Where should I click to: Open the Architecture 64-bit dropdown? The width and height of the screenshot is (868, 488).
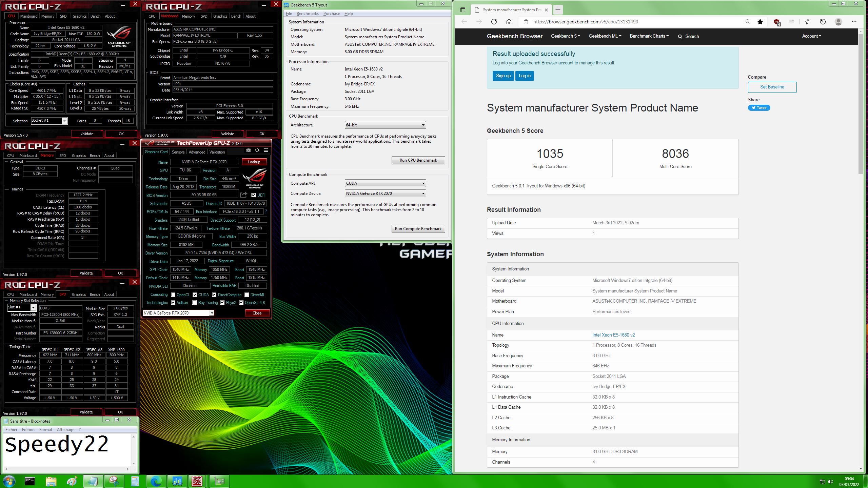(x=385, y=125)
